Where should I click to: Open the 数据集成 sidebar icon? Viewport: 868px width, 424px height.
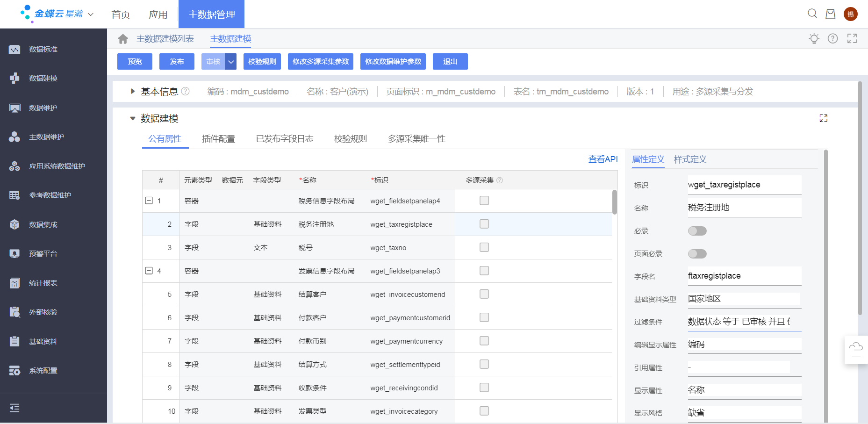point(14,224)
